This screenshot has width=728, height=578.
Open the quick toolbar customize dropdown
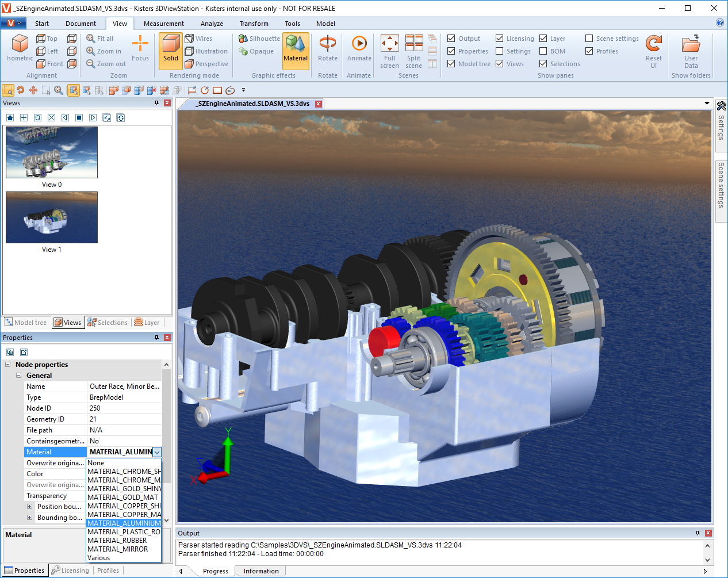[x=243, y=90]
